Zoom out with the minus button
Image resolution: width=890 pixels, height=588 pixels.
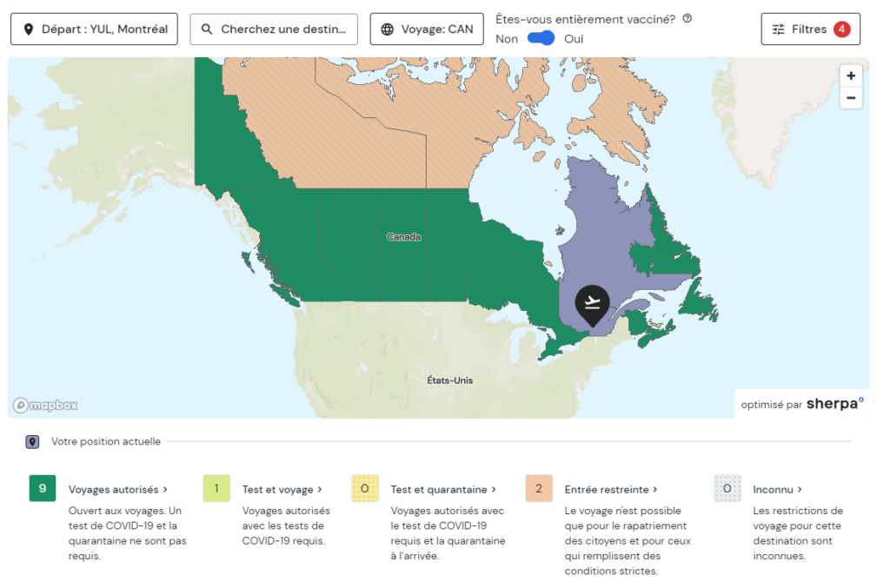[851, 98]
